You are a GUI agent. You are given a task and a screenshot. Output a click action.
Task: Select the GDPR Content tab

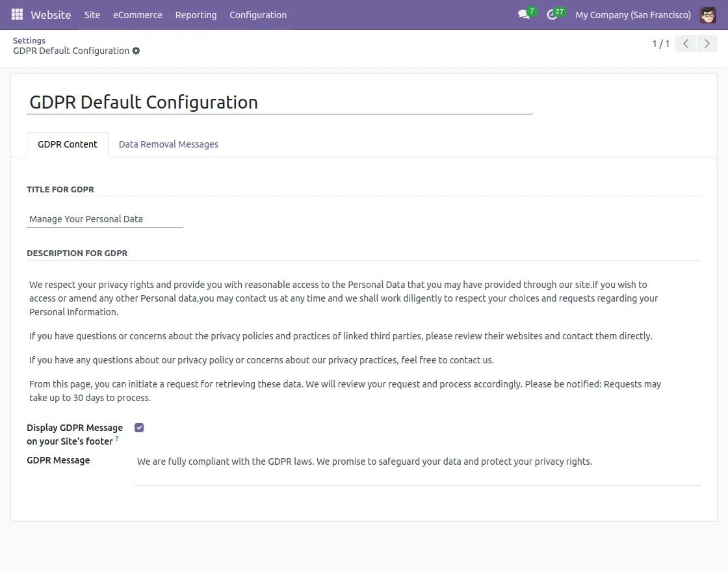click(68, 144)
